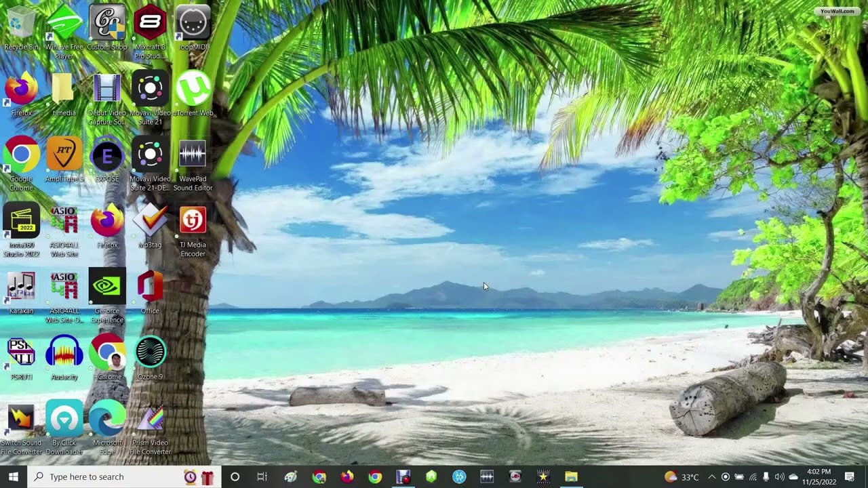
Task: Open the Karakan desktop shortcut
Action: click(x=21, y=291)
